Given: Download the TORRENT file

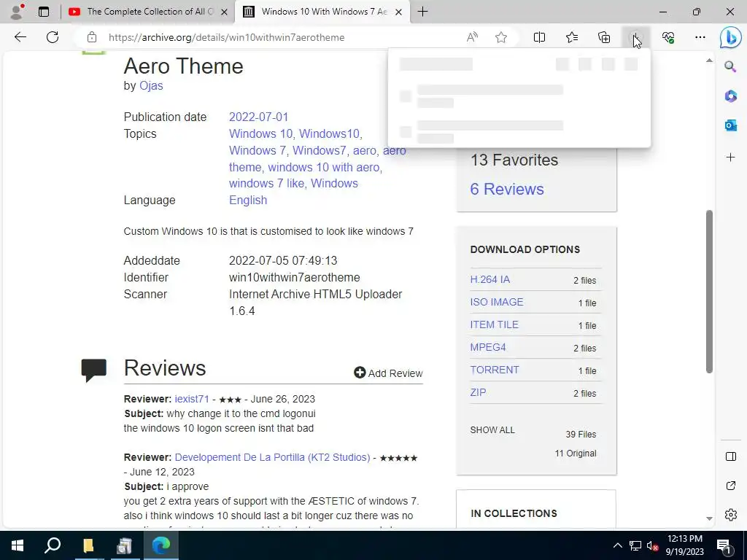Looking at the screenshot, I should coord(495,370).
